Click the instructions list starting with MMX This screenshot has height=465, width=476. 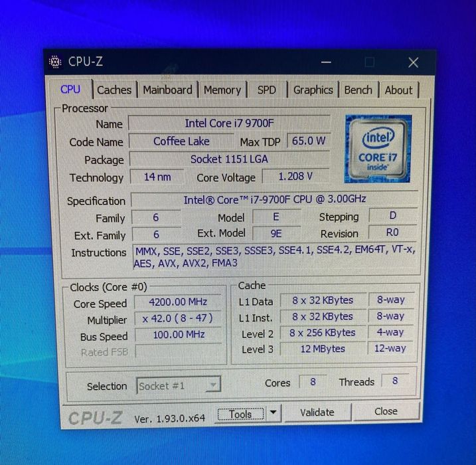pyautogui.click(x=275, y=256)
